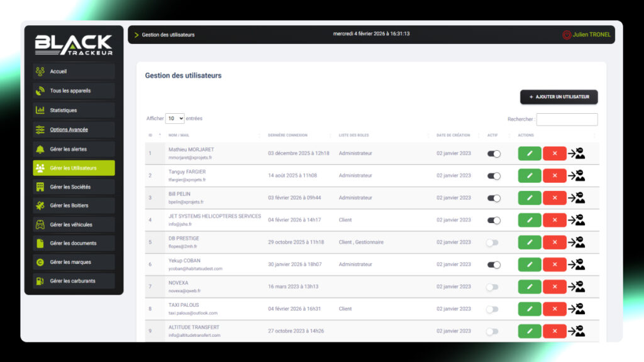Click the green edit pencil for Mathieu MORJARET

click(x=530, y=153)
